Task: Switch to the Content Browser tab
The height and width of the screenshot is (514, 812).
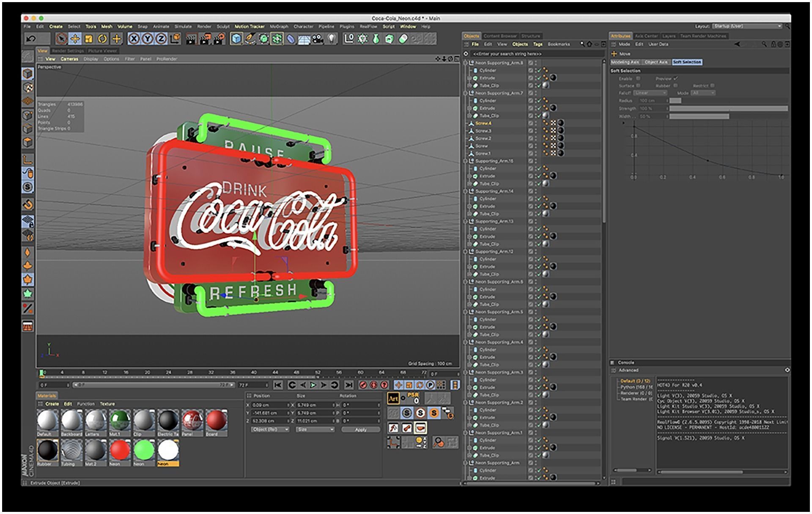Action: pyautogui.click(x=500, y=36)
